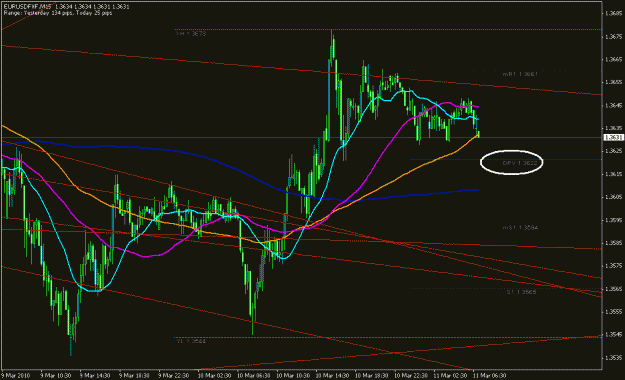The image size is (625, 380).
Task: Click time axis label 10 Mar 06:30
Action: (253, 376)
